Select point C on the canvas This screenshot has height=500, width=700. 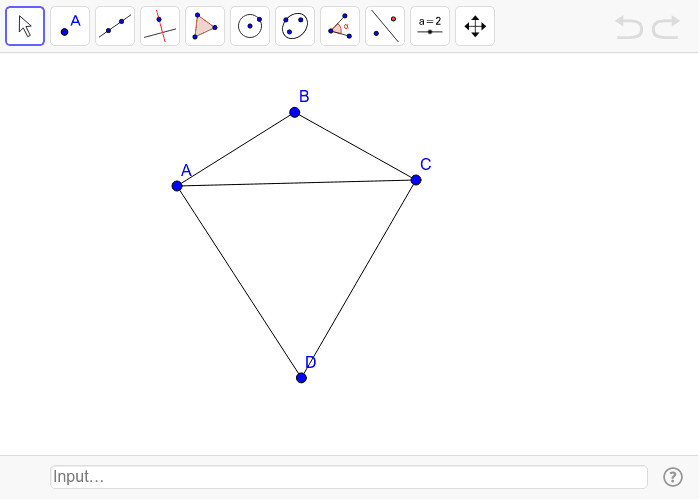pos(416,180)
